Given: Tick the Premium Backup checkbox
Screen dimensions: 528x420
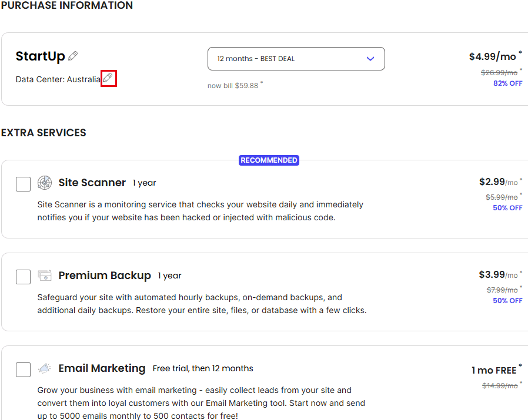Looking at the screenshot, I should tap(24, 277).
